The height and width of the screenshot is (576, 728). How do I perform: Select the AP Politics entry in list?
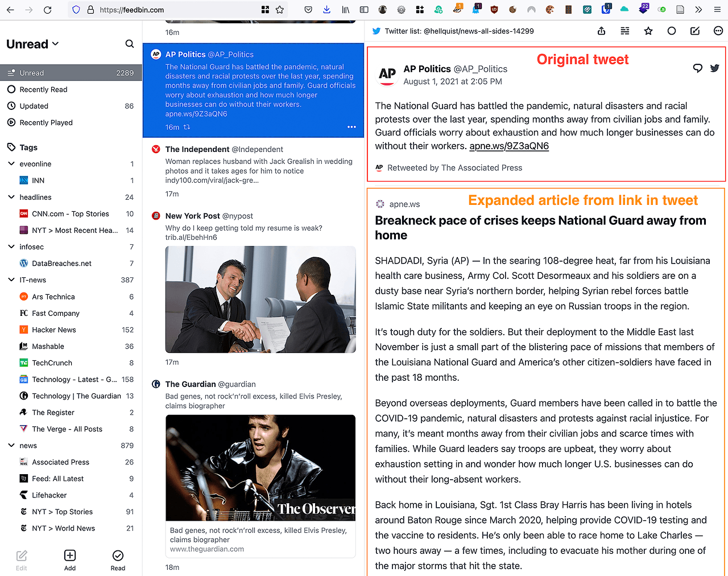coord(253,90)
